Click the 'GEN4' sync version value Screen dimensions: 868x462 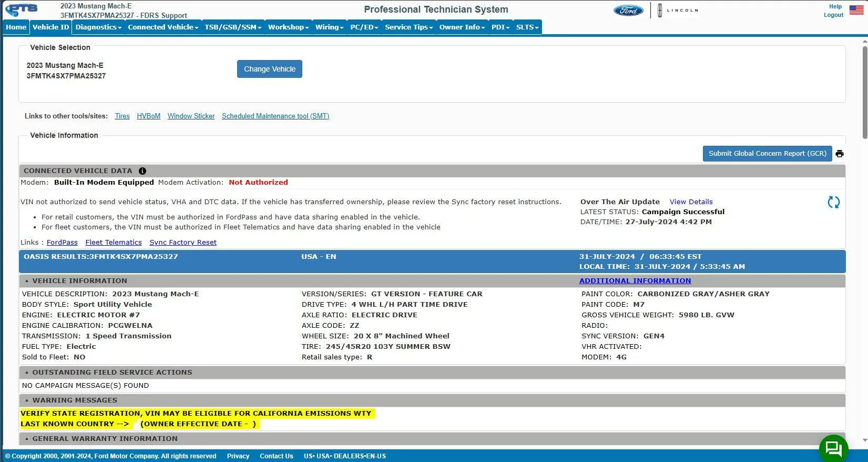click(x=654, y=336)
